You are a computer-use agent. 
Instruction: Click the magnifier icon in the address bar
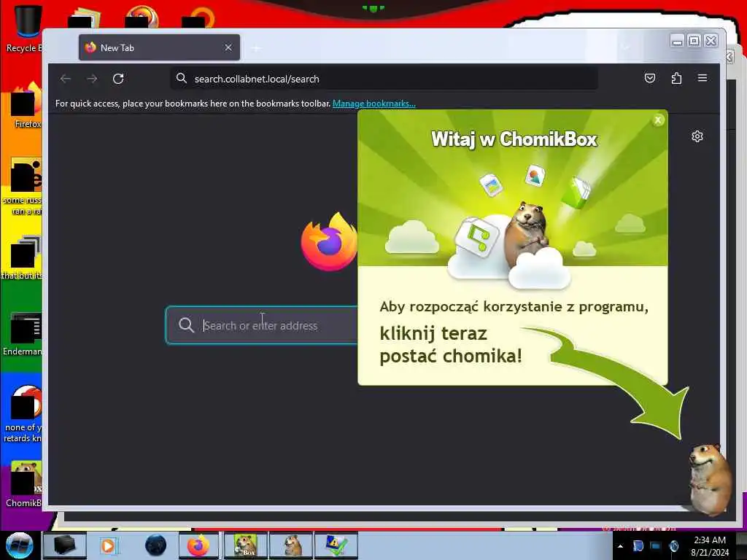[181, 78]
